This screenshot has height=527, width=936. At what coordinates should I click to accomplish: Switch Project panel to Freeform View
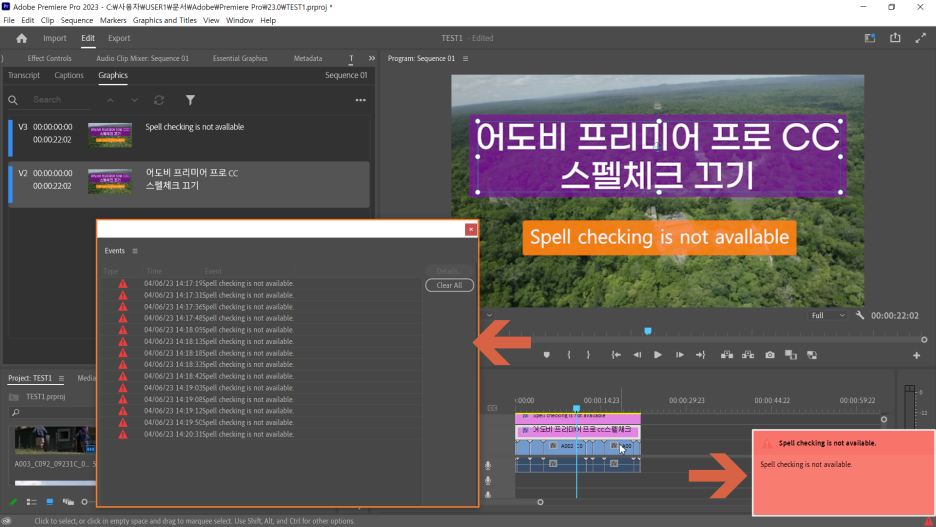(68, 502)
